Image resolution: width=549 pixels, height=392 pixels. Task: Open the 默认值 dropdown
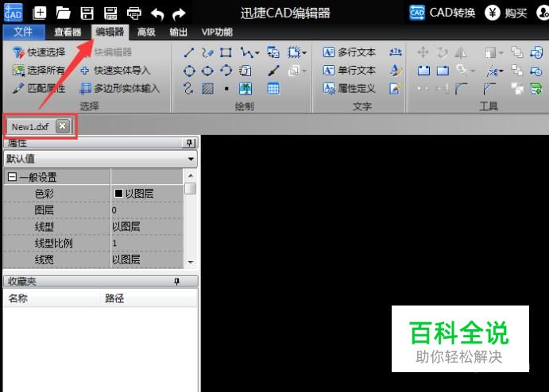[191, 159]
